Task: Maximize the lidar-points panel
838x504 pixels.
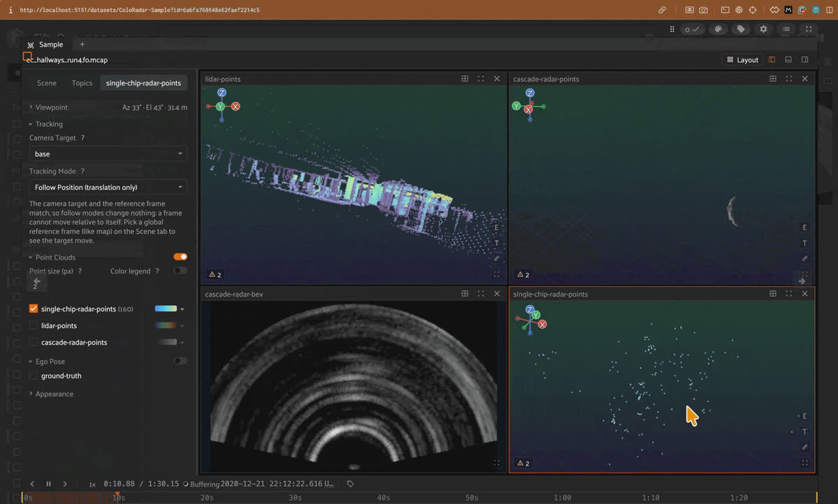Action: click(481, 79)
